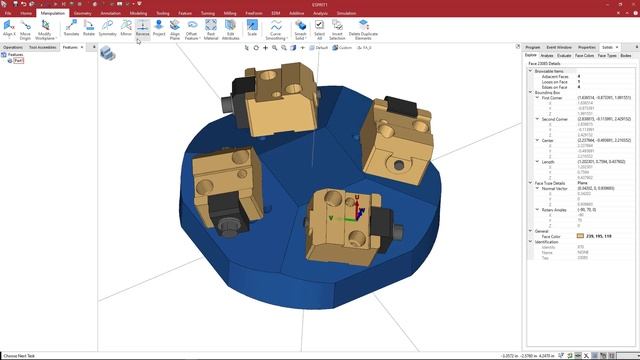Switch to the Face Colors sub-tab
The height and width of the screenshot is (360, 640).
pos(584,56)
